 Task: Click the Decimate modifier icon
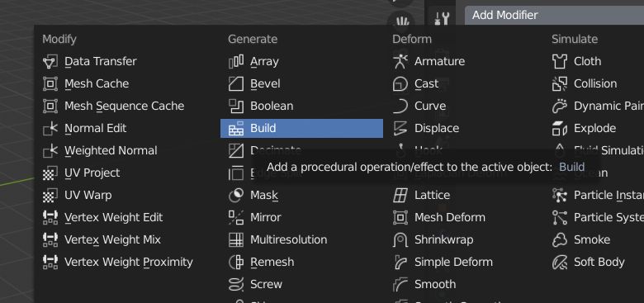236,151
